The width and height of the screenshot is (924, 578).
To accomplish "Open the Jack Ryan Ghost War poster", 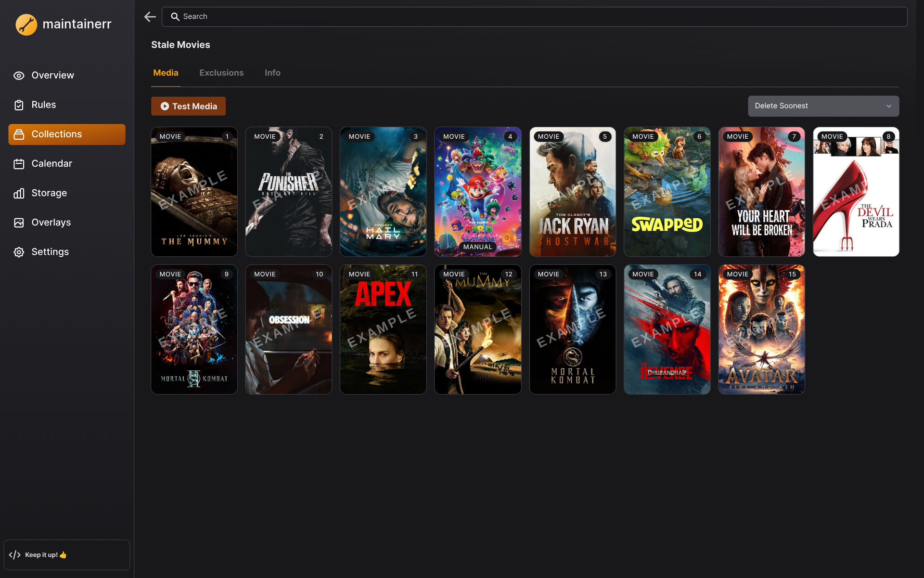I will tap(573, 192).
